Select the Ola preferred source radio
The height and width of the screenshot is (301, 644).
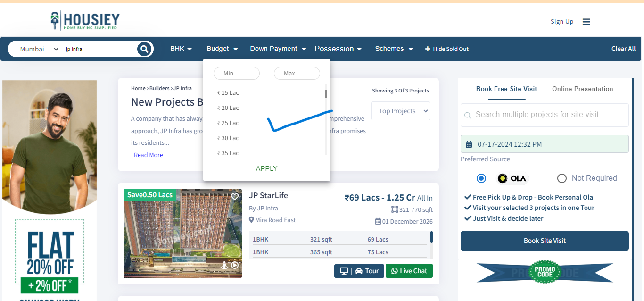(481, 178)
